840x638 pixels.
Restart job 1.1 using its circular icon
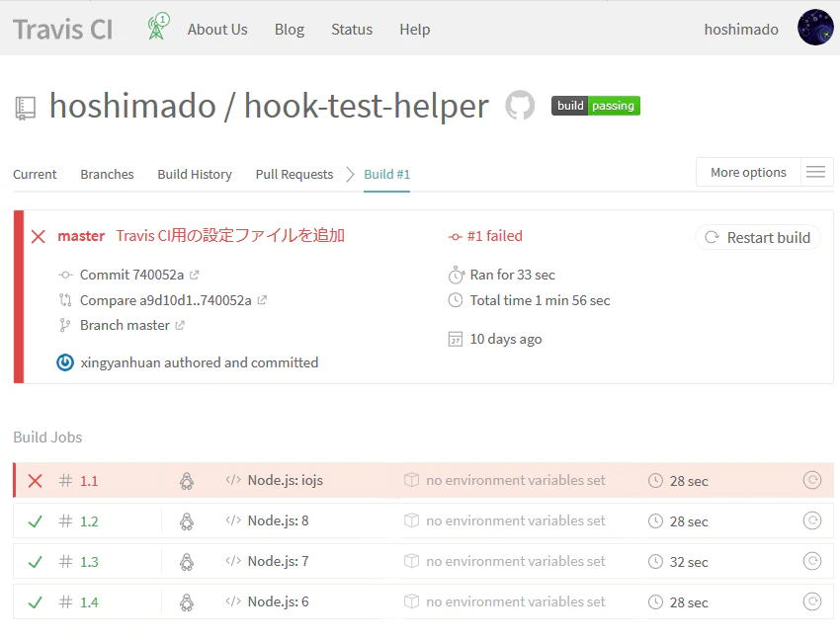click(812, 480)
